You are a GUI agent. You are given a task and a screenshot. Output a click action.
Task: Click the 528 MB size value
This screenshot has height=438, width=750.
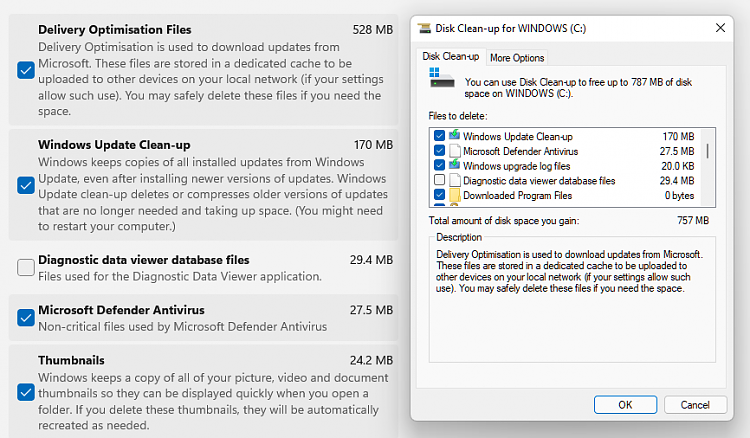[373, 30]
